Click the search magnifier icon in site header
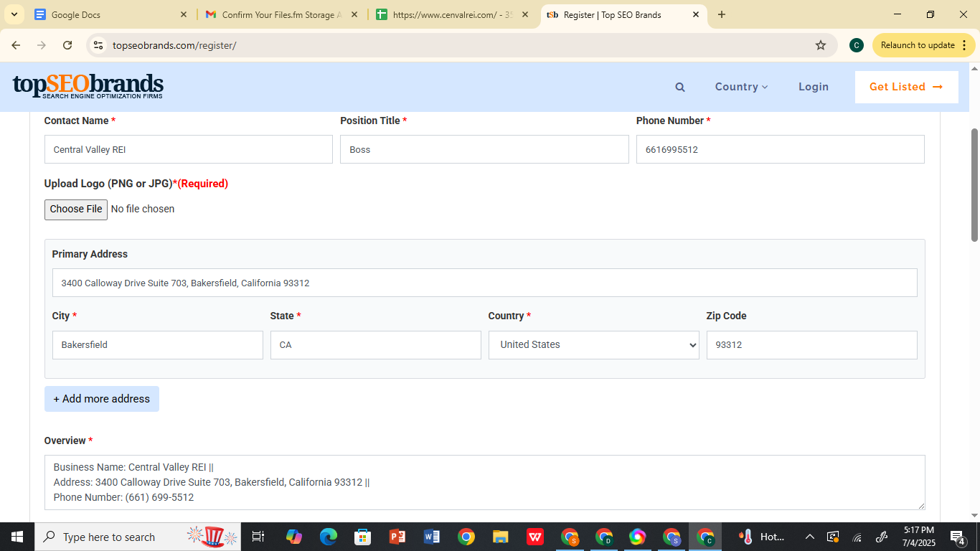Image resolution: width=980 pixels, height=551 pixels. (x=680, y=87)
